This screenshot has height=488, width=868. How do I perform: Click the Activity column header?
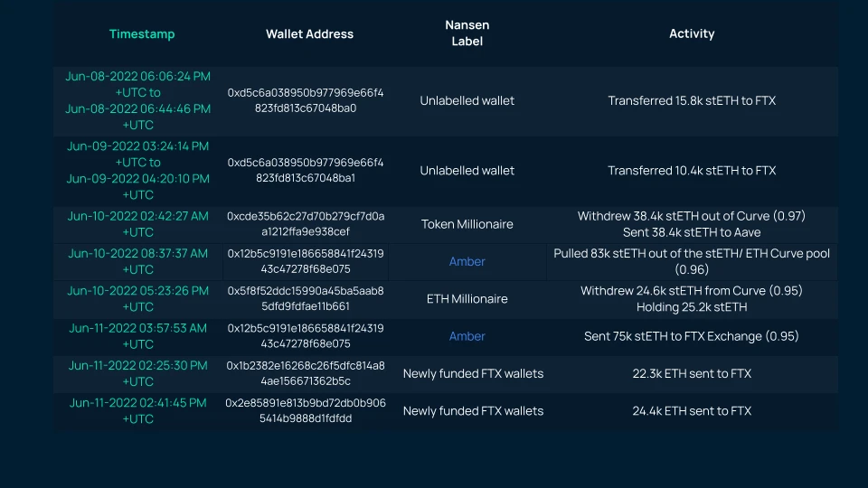[x=692, y=33]
